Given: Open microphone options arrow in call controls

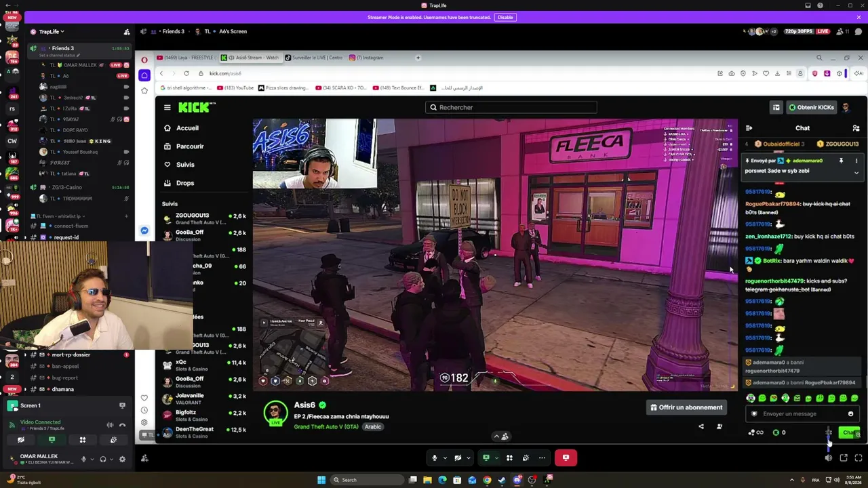Looking at the screenshot, I should pyautogui.click(x=445, y=457).
